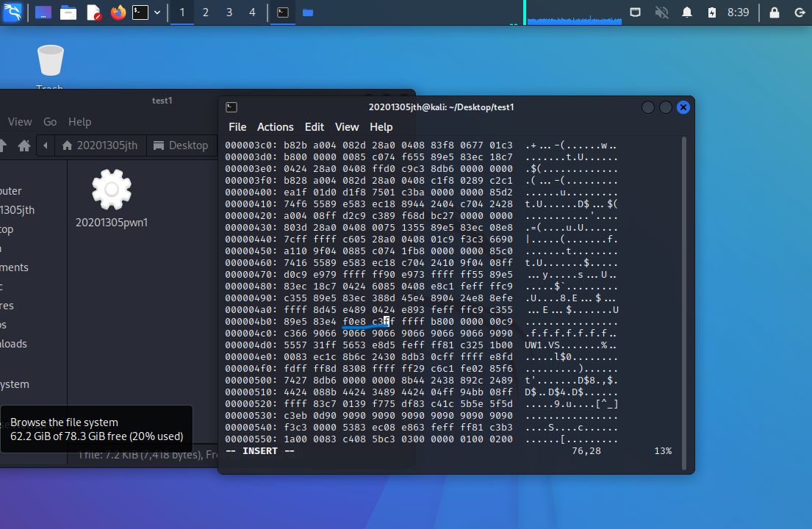Click 20201305jth path bar button

tap(100, 145)
